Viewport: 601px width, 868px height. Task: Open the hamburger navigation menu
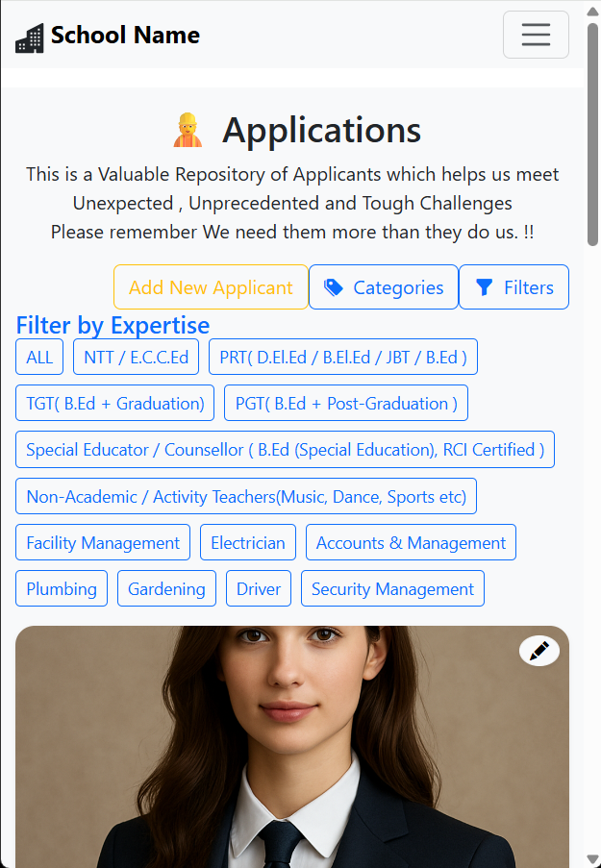click(536, 35)
